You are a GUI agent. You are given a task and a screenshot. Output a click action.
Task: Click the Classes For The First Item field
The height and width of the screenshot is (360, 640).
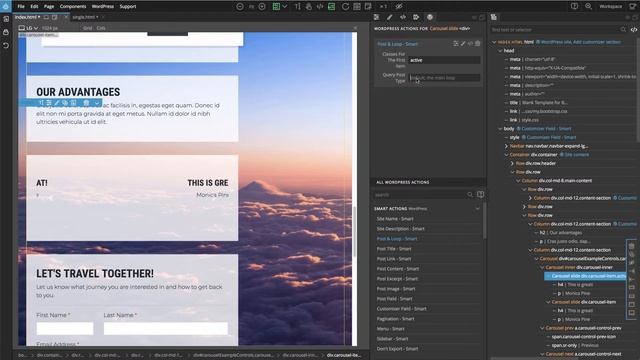444,60
